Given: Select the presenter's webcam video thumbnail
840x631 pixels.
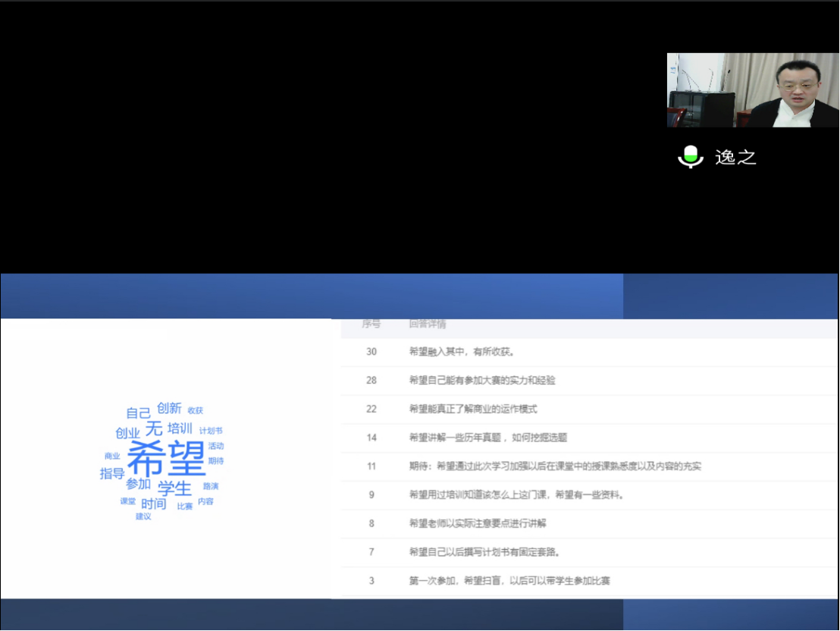Looking at the screenshot, I should [x=753, y=90].
